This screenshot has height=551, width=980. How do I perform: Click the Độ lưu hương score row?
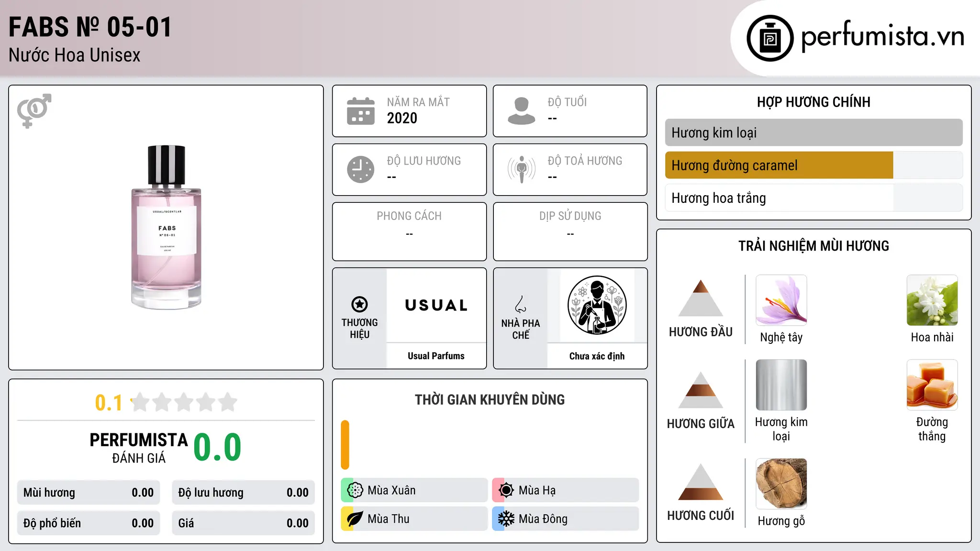tap(243, 493)
